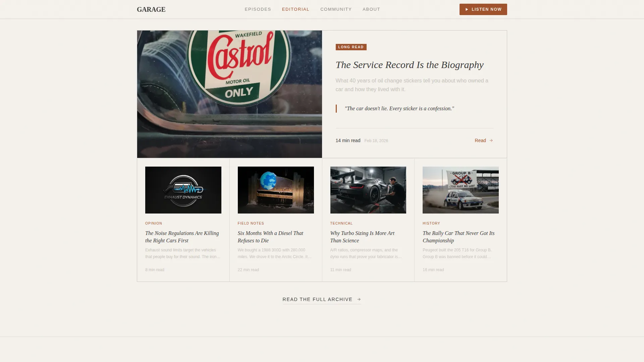Click the 22 min read label
This screenshot has width=644, height=362.
click(248, 270)
